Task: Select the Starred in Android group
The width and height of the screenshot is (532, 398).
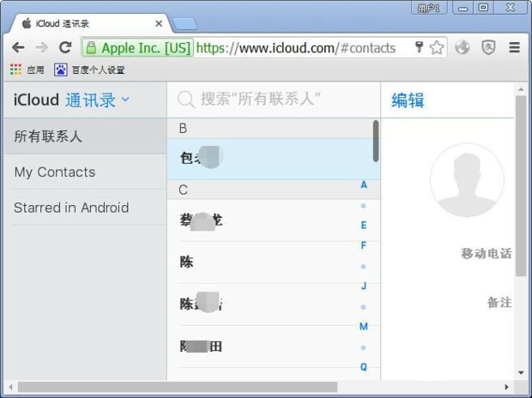Action: (x=86, y=208)
